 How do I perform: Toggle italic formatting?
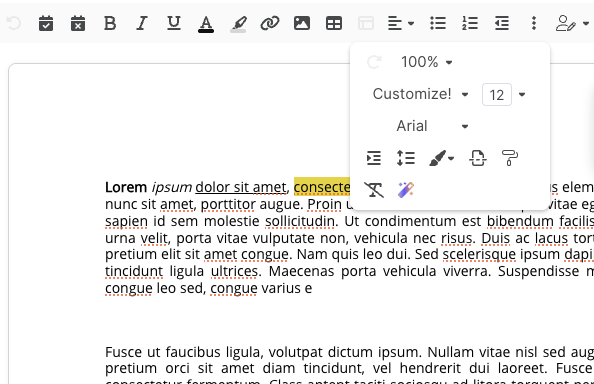tap(142, 23)
